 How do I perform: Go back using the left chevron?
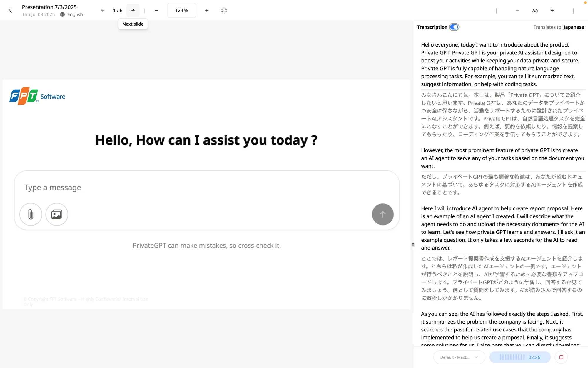pyautogui.click(x=10, y=11)
